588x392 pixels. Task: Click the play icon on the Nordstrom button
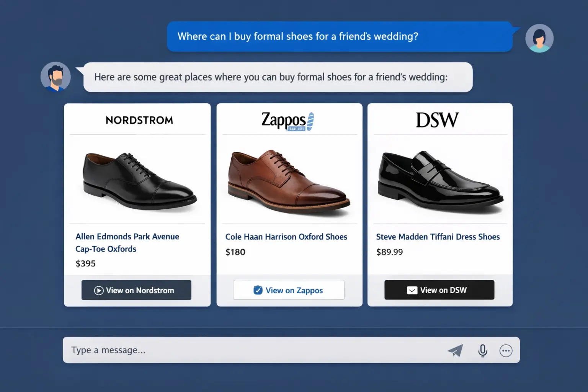pyautogui.click(x=99, y=291)
